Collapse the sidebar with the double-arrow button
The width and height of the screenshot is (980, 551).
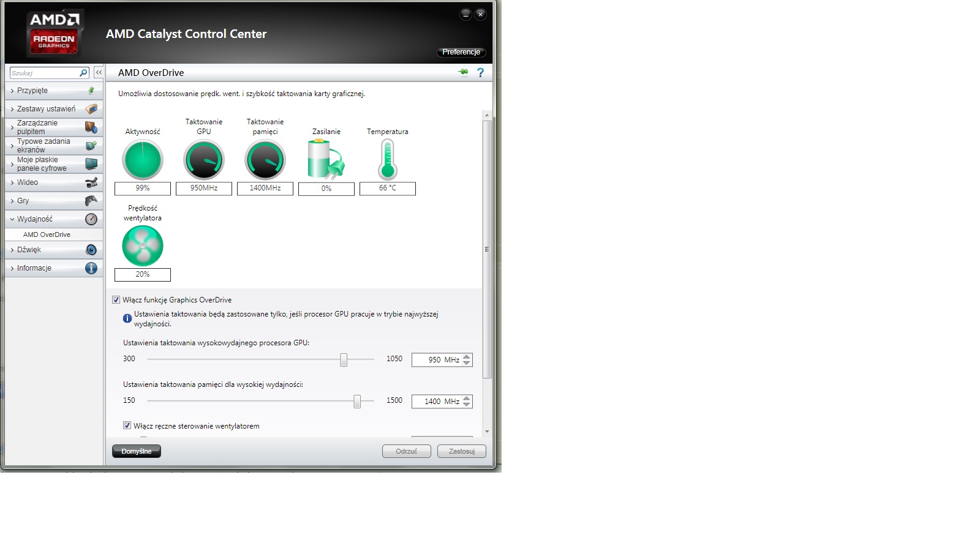pos(99,72)
